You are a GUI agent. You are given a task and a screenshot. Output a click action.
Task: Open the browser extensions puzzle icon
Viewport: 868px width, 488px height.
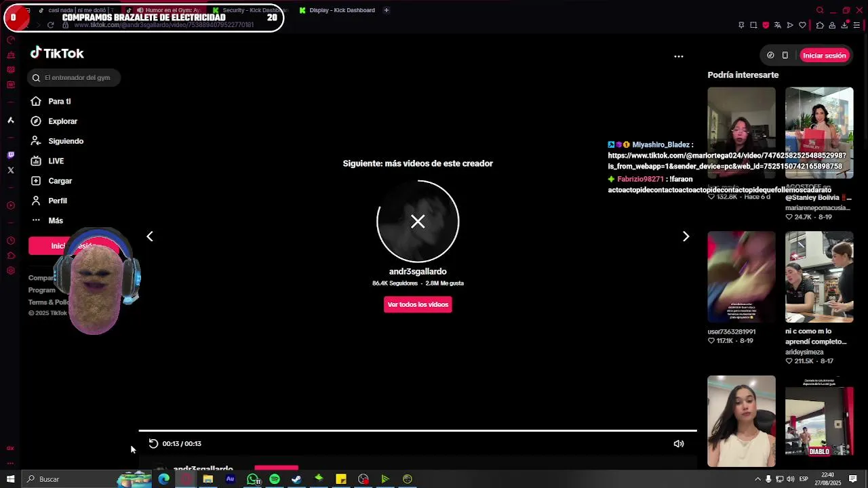tap(820, 25)
